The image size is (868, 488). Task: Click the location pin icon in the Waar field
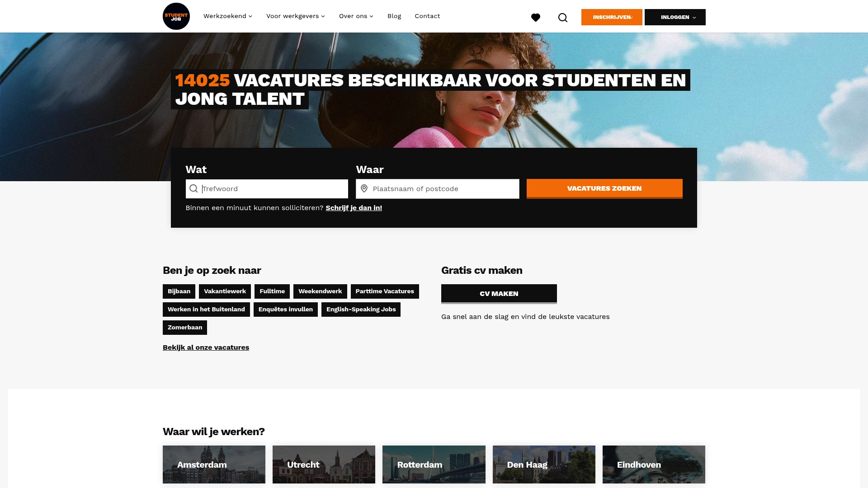(364, 188)
